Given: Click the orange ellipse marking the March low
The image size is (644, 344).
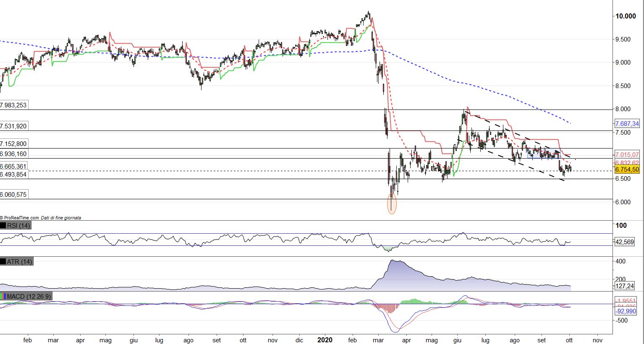Looking at the screenshot, I should 391,204.
